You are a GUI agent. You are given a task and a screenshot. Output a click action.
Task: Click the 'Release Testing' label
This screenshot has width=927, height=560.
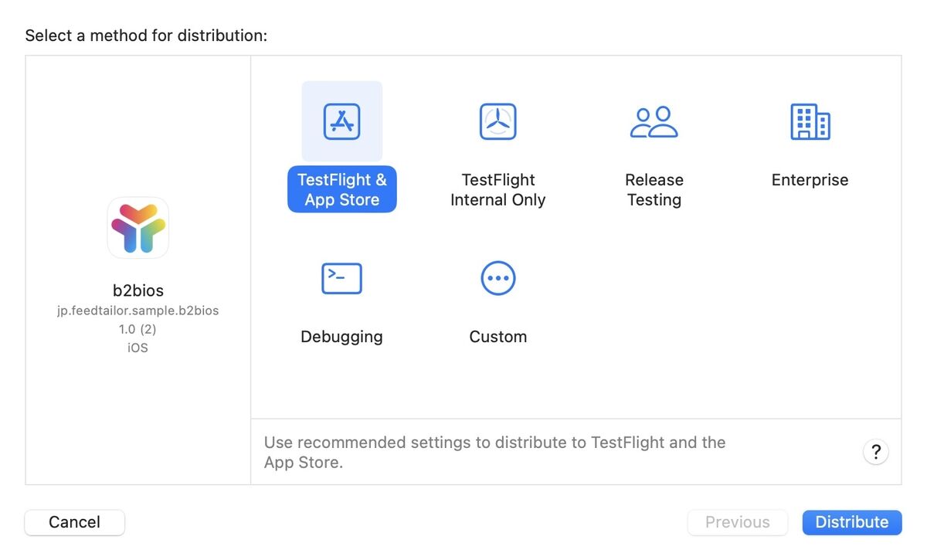coord(654,189)
